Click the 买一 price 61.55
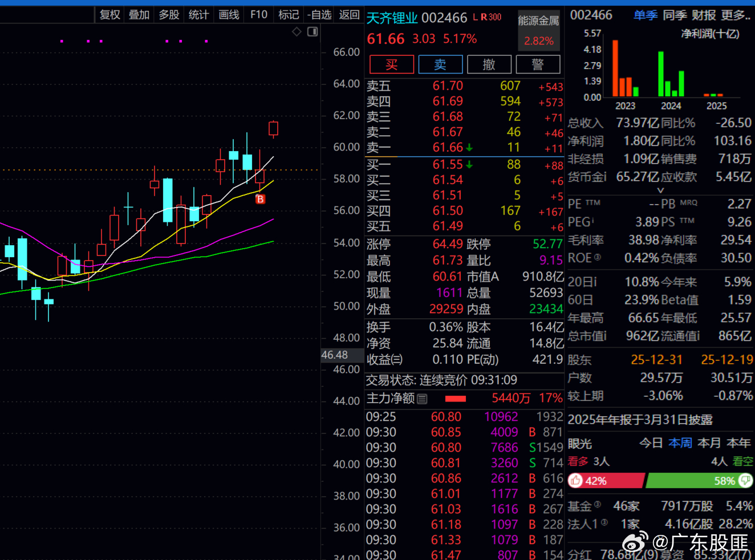This screenshot has width=755, height=560. [448, 165]
